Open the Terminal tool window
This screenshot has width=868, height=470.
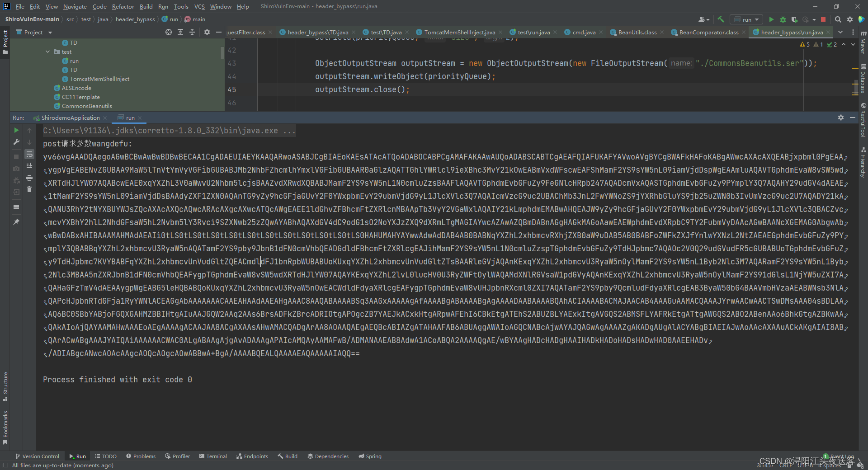tap(213, 456)
